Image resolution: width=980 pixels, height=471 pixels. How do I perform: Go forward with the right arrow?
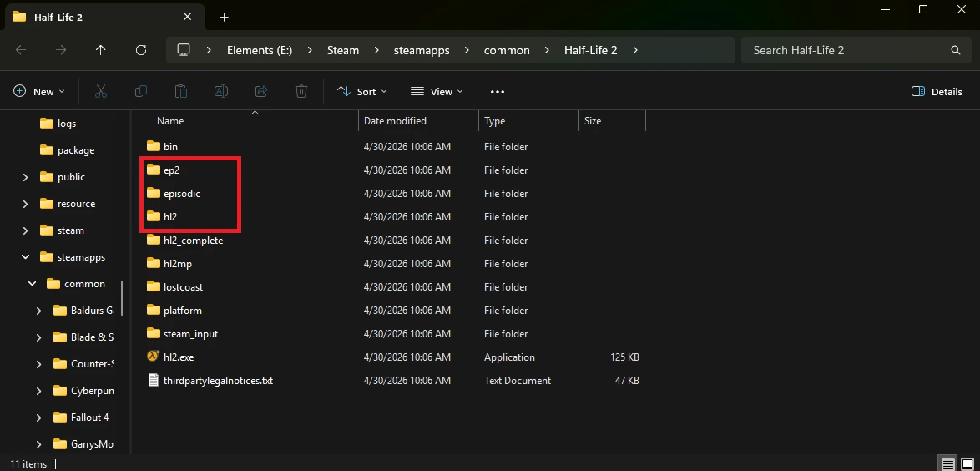click(x=61, y=50)
